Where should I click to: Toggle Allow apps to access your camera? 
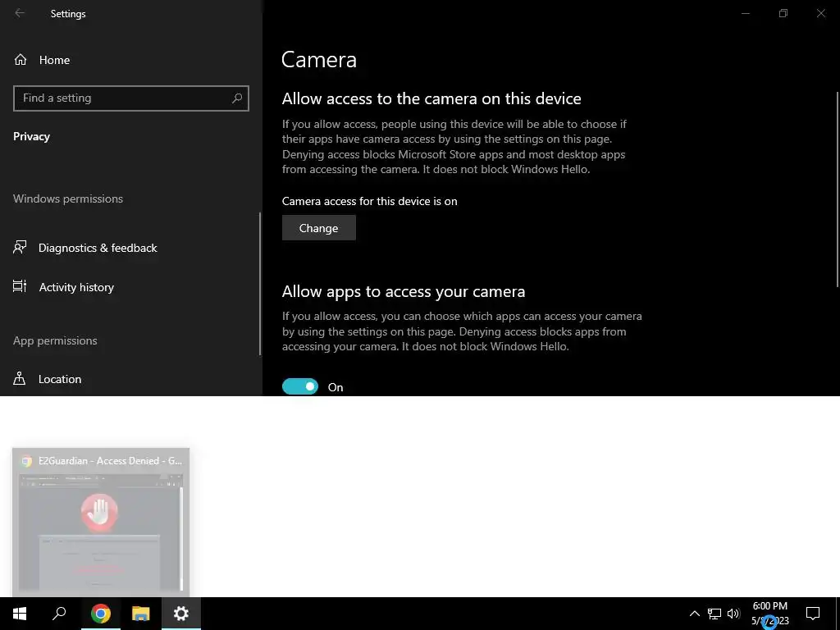point(300,386)
